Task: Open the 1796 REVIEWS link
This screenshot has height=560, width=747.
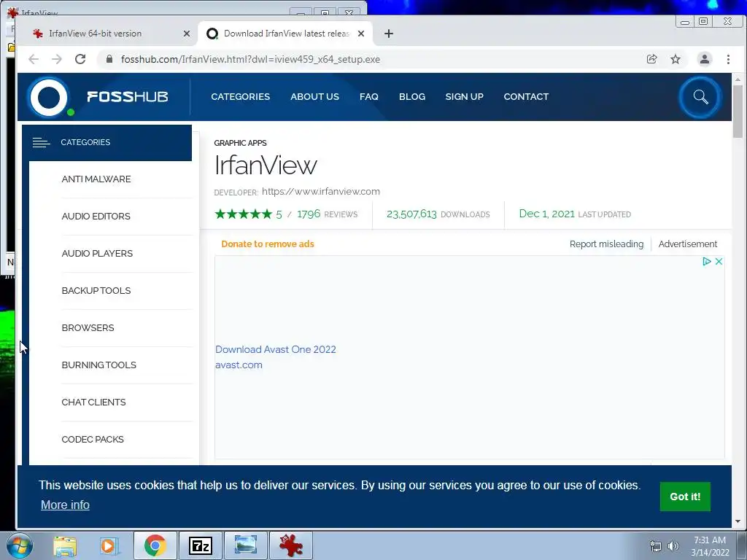Action: (327, 214)
